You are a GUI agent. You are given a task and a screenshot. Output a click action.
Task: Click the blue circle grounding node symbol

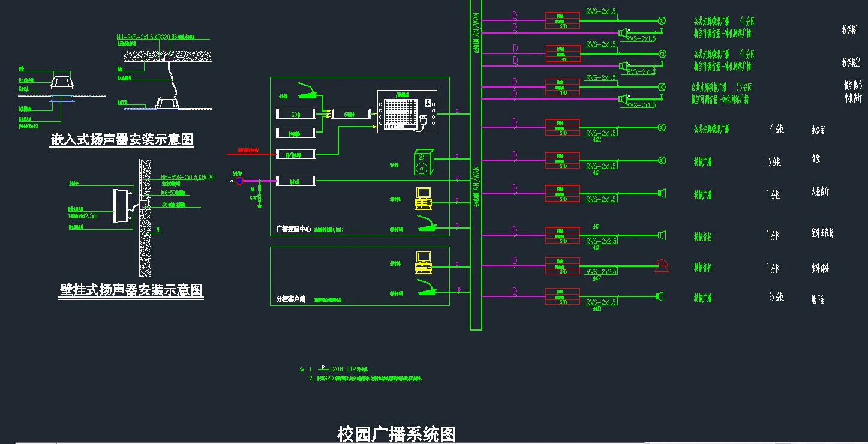(239, 180)
